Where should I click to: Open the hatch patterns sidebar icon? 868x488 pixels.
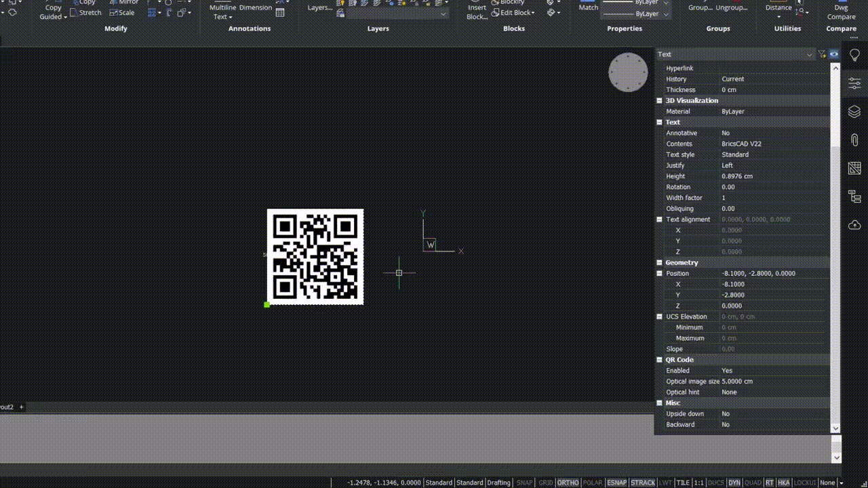(x=854, y=168)
